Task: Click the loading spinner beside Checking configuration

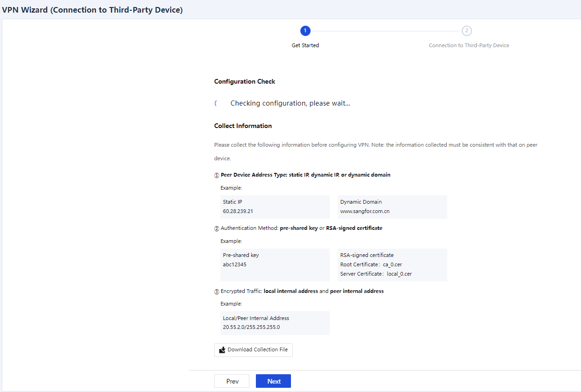Action: pos(216,103)
